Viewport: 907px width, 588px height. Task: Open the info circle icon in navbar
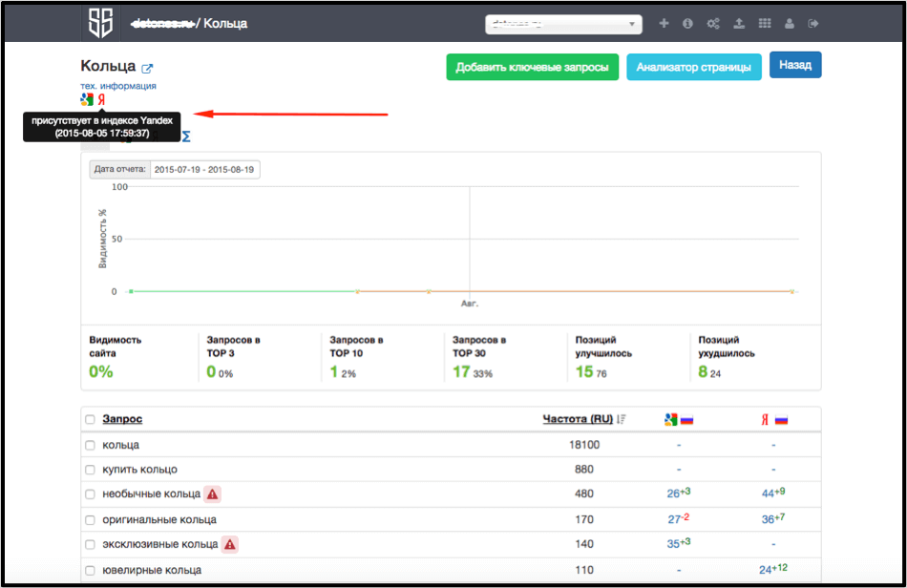(687, 24)
